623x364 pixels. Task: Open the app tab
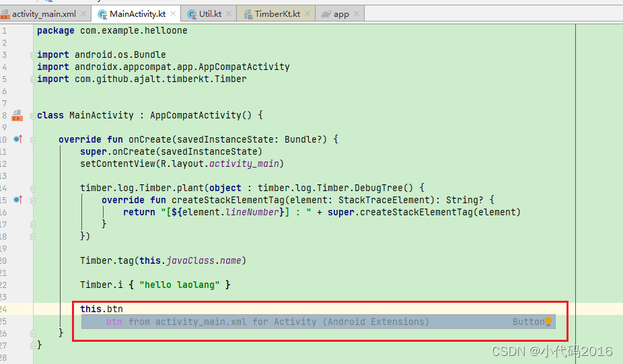point(340,14)
